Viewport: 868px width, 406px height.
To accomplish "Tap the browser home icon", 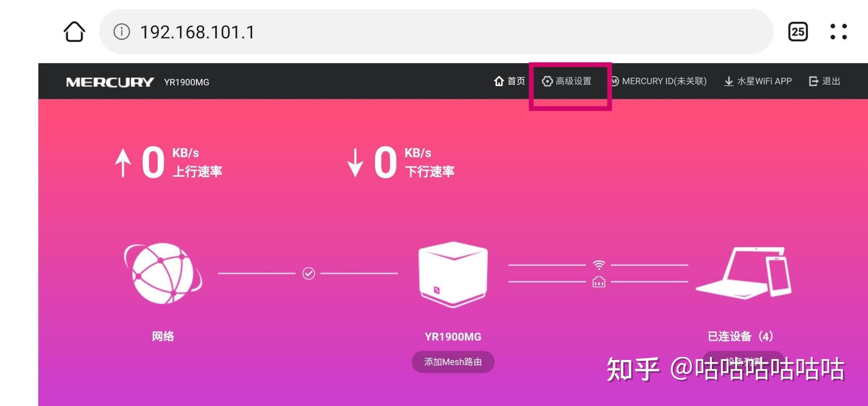I will point(74,32).
